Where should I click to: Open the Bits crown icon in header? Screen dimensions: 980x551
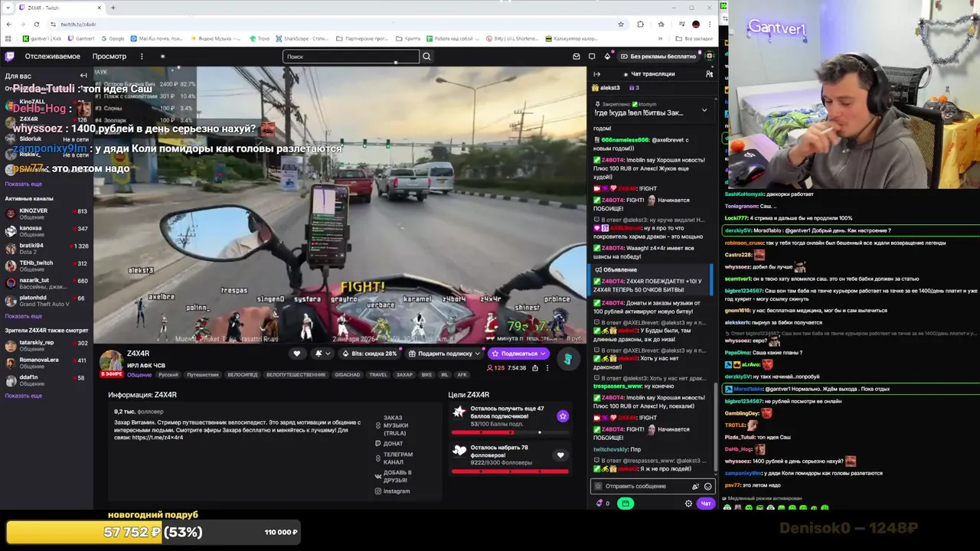coord(607,56)
